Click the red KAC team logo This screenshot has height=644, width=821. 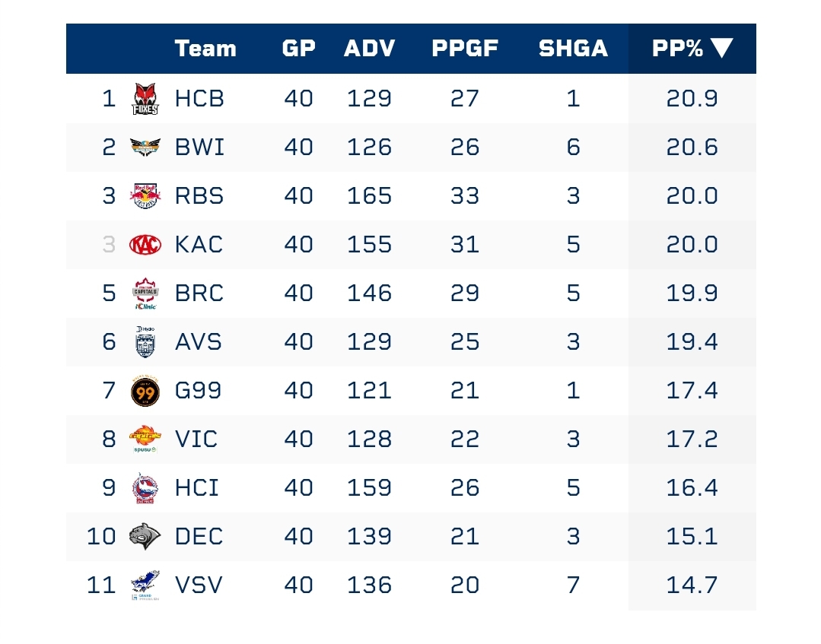click(145, 245)
